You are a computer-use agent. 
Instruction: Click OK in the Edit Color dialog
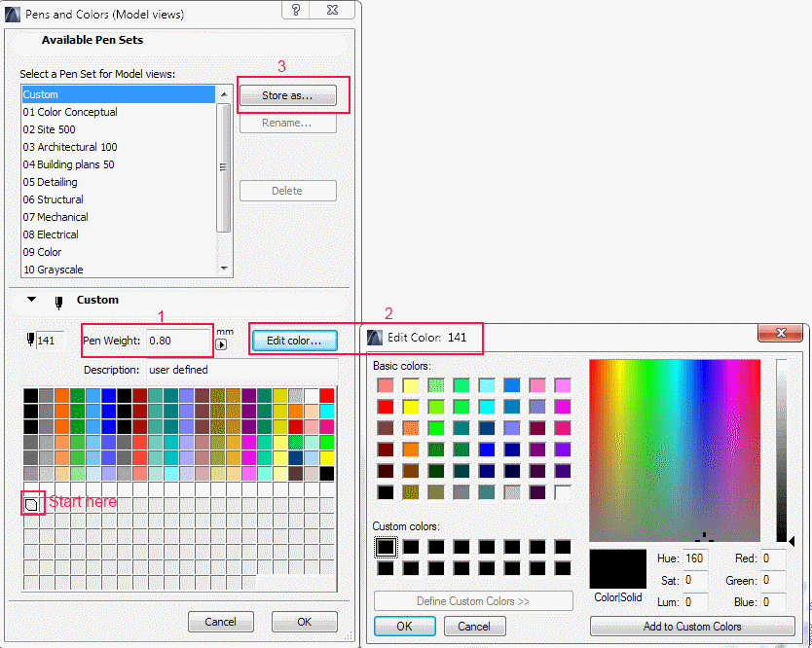tap(404, 627)
